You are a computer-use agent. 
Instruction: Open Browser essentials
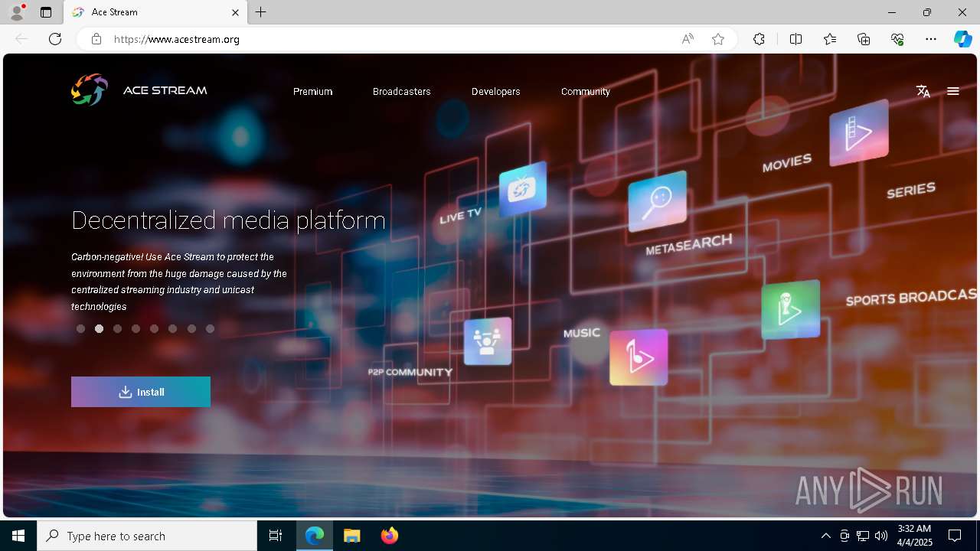pos(897,39)
